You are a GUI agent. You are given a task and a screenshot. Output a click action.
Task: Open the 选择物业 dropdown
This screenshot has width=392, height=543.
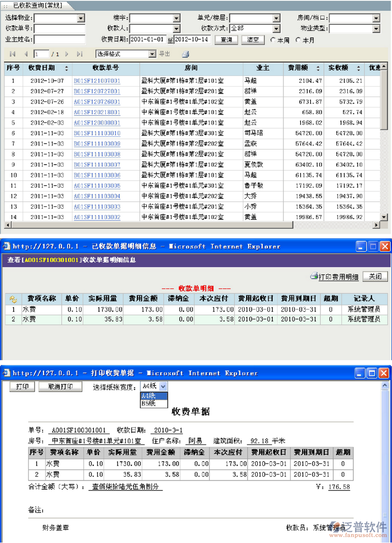click(x=81, y=18)
